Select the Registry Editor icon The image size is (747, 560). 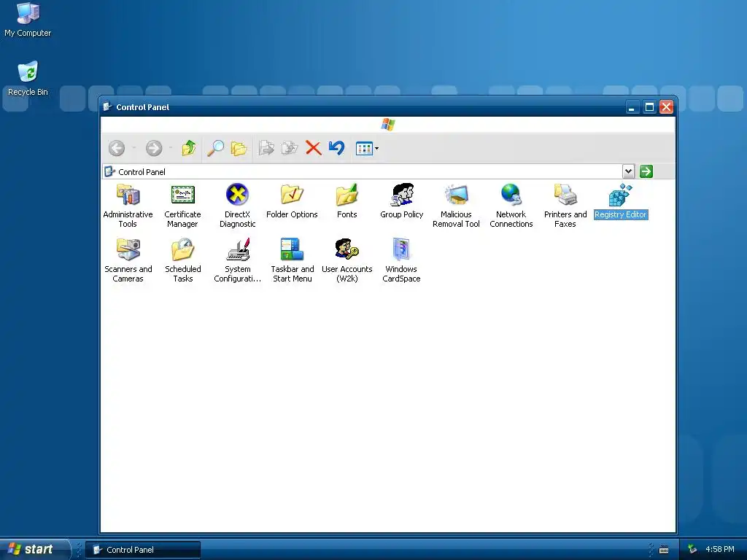coord(620,195)
